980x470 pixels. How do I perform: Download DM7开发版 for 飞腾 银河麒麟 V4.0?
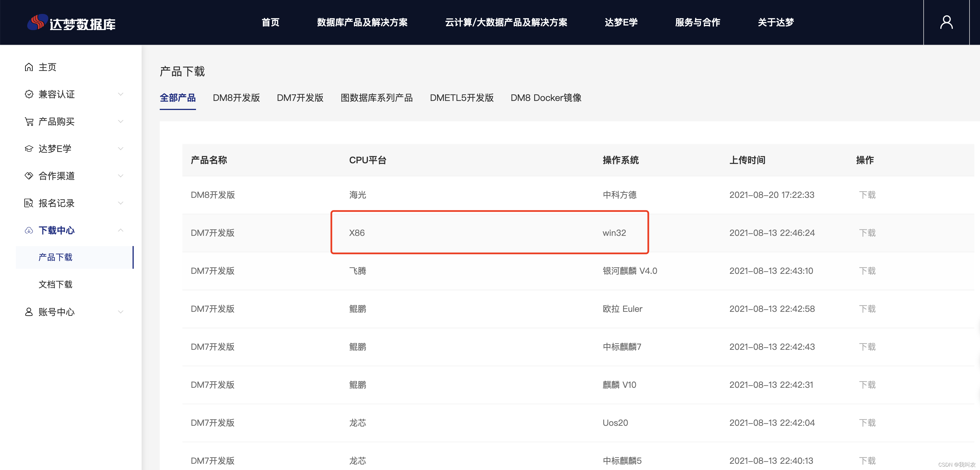867,271
